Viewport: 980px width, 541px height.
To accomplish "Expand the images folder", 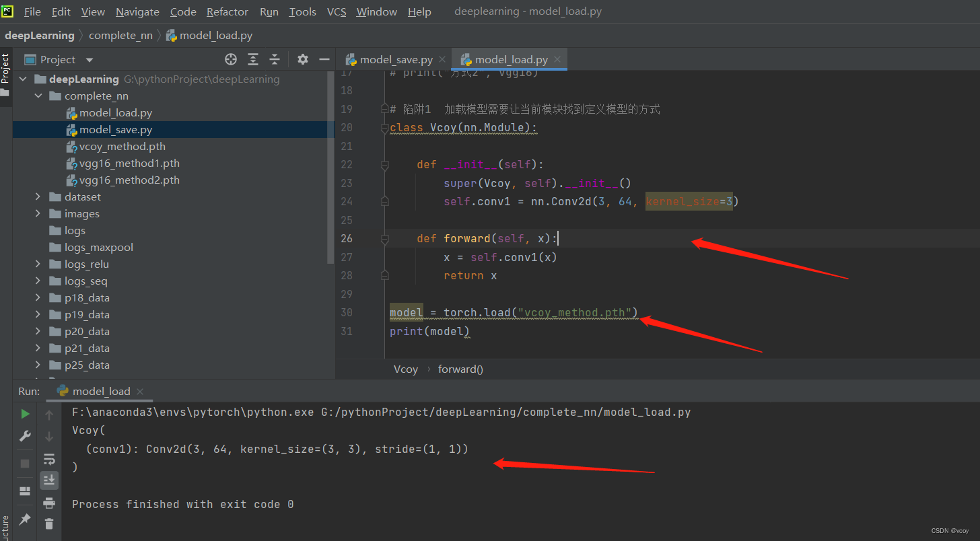I will pyautogui.click(x=38, y=214).
